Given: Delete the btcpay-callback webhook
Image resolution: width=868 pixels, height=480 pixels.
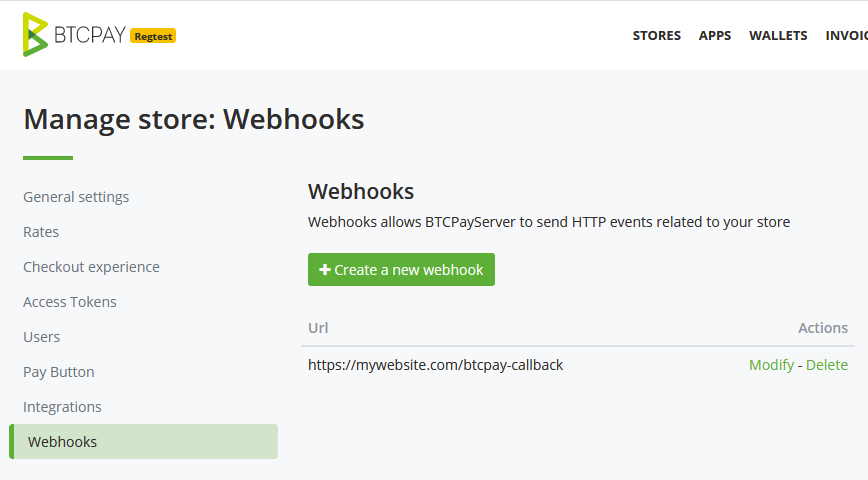Looking at the screenshot, I should 826,365.
